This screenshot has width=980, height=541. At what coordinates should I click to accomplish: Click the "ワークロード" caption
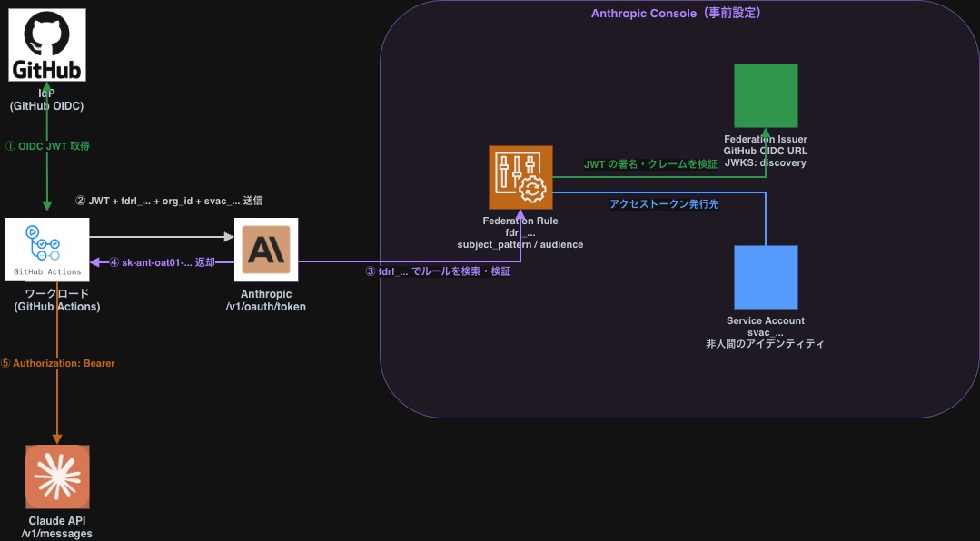coord(57,293)
